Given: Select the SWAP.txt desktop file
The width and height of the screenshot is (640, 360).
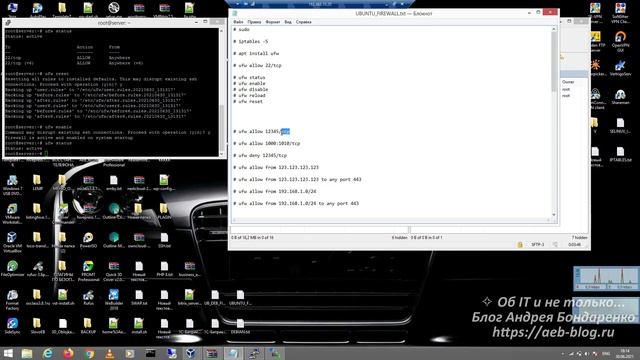Looking at the screenshot, I should (x=139, y=298).
